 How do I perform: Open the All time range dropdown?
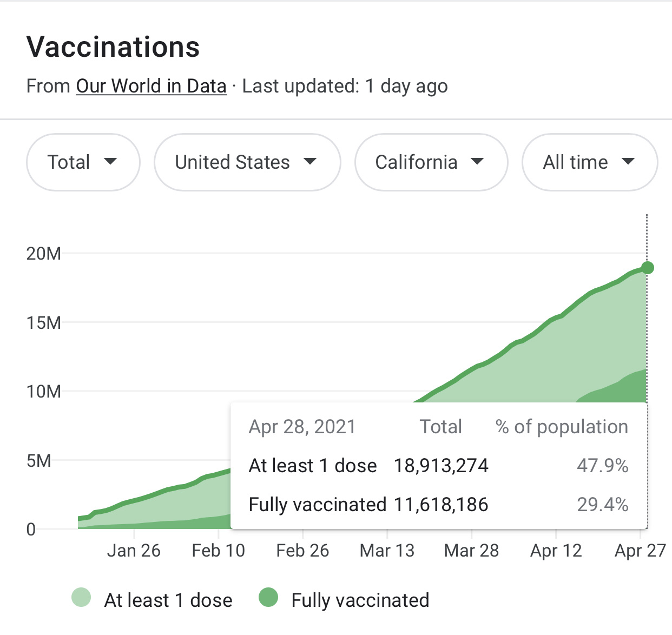(x=589, y=162)
